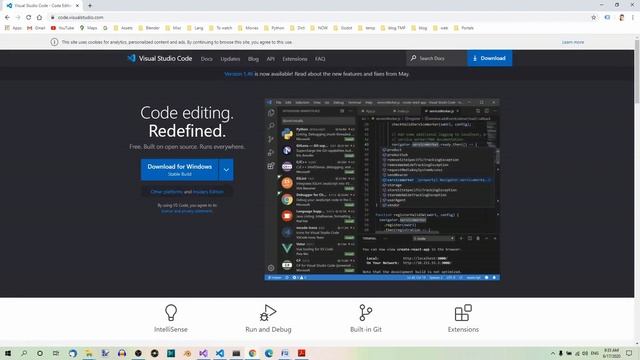
Task: Open File Explorer from the taskbar
Action: 89,353
